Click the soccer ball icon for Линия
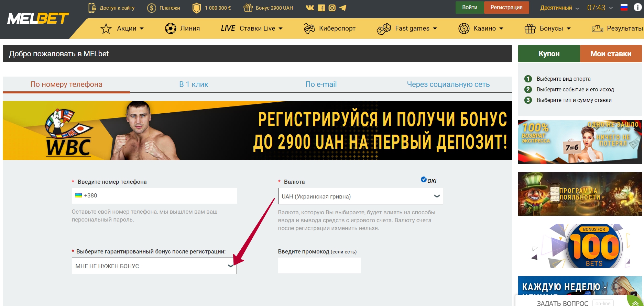Viewport: 644px width, 306px height. 171,29
